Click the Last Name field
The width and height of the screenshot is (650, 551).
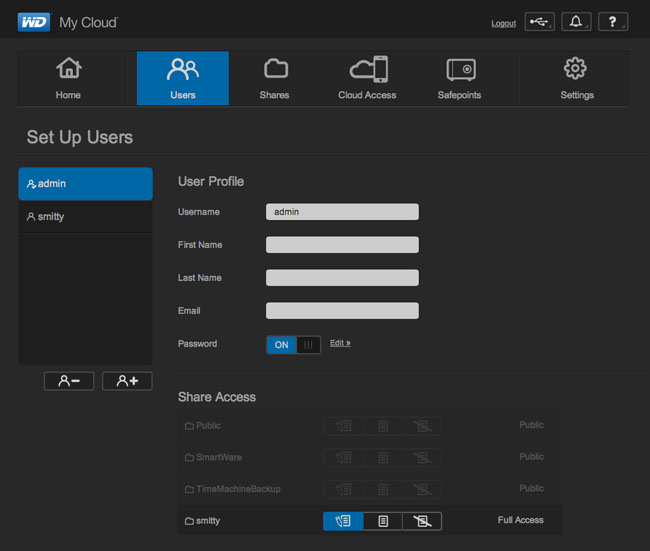tap(342, 278)
